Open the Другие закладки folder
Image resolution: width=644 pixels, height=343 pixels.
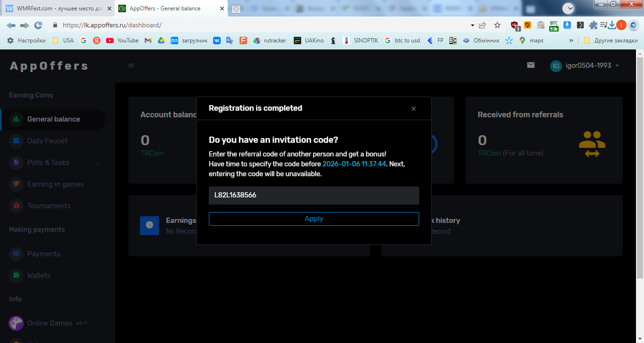[x=611, y=41]
